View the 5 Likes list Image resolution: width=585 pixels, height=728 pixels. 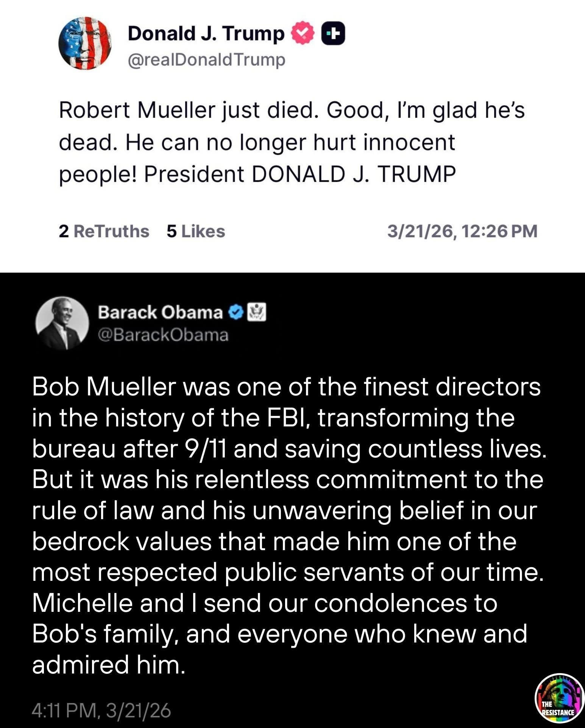pos(196,231)
